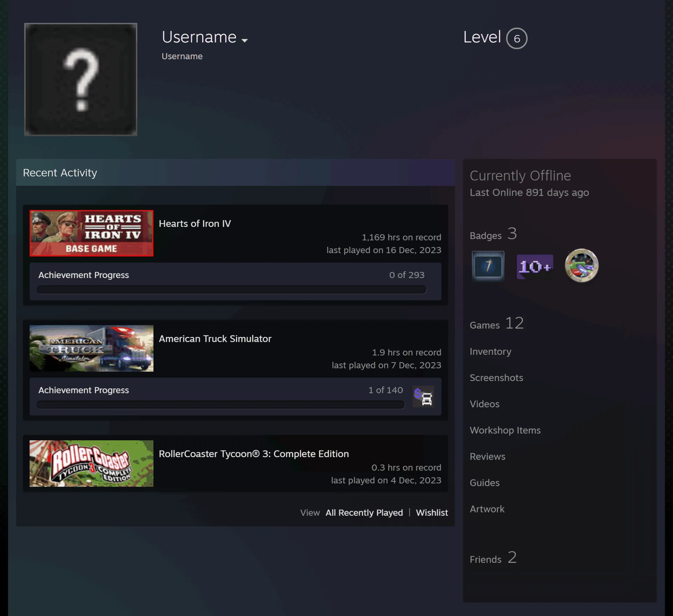View All Recently Played games
The height and width of the screenshot is (616, 673).
364,513
